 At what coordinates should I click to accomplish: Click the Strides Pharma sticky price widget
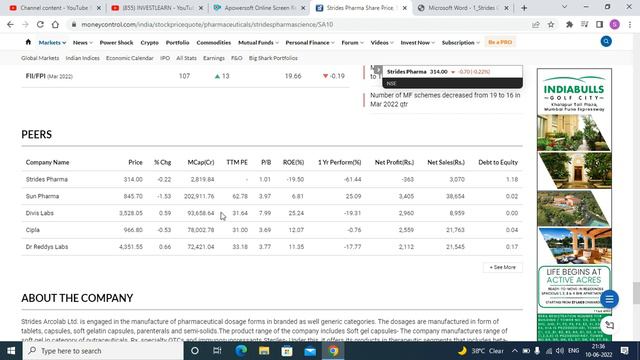[452, 77]
